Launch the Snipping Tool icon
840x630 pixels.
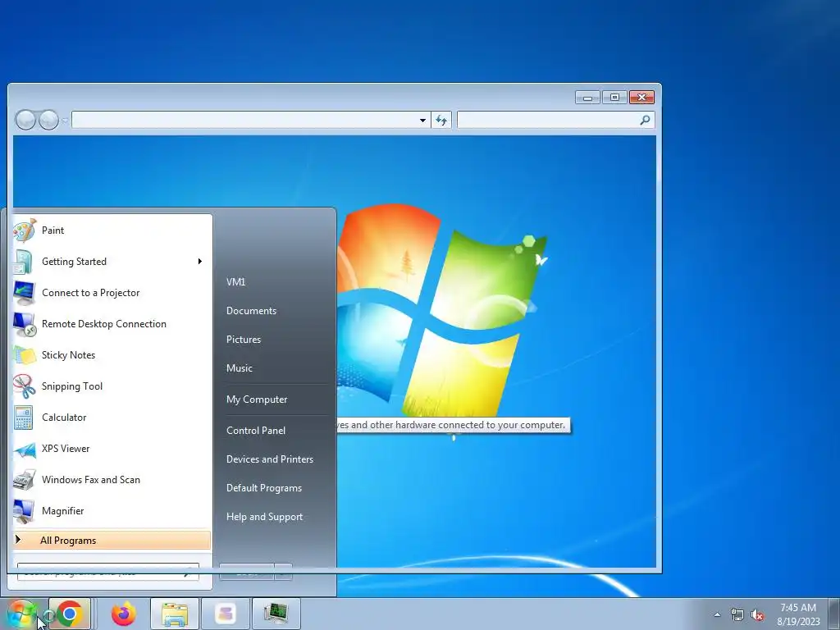click(24, 386)
